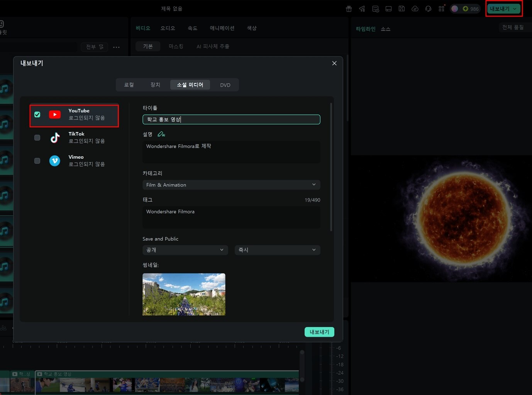Uncheck the YouTube platform checkbox
Image resolution: width=532 pixels, height=395 pixels.
coord(37,114)
